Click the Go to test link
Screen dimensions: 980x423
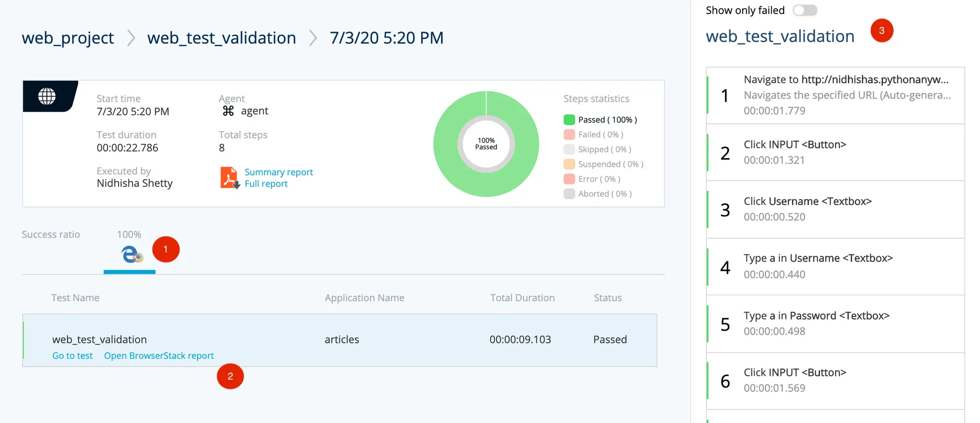pyautogui.click(x=72, y=356)
